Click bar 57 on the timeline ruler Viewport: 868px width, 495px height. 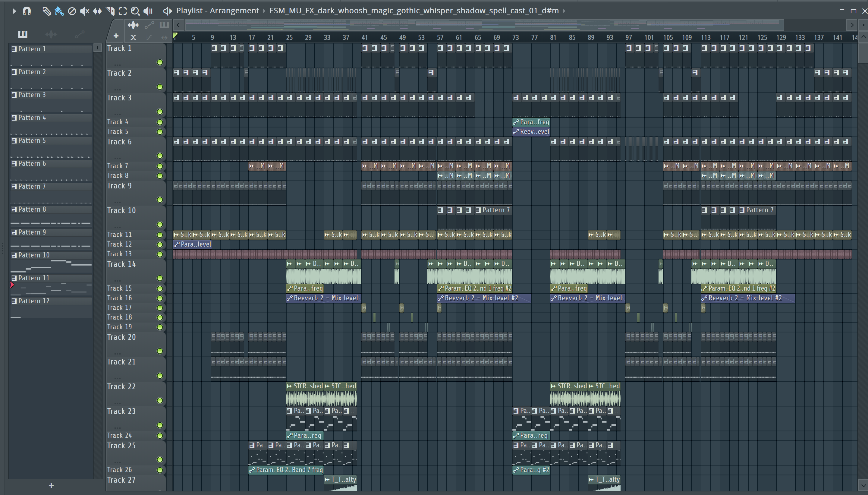pyautogui.click(x=440, y=37)
